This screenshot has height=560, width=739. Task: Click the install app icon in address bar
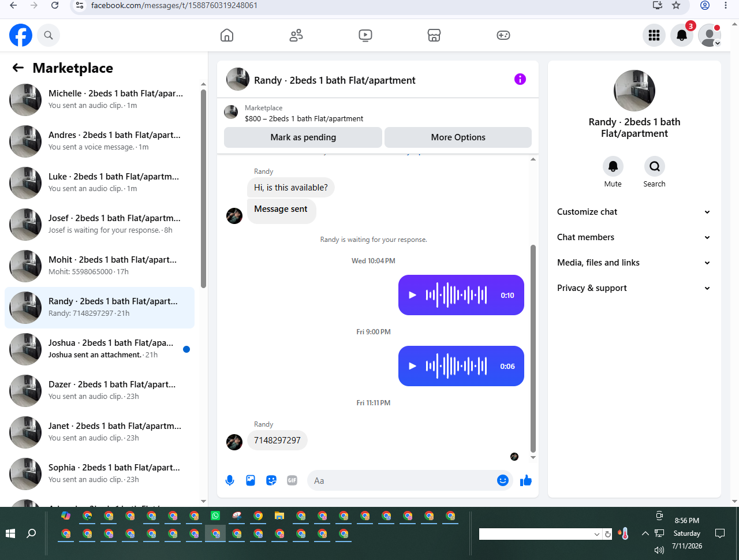click(657, 5)
